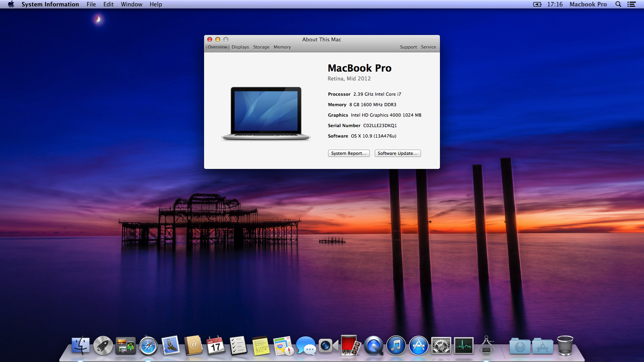Click the System Report... button
The image size is (644, 362).
click(349, 153)
